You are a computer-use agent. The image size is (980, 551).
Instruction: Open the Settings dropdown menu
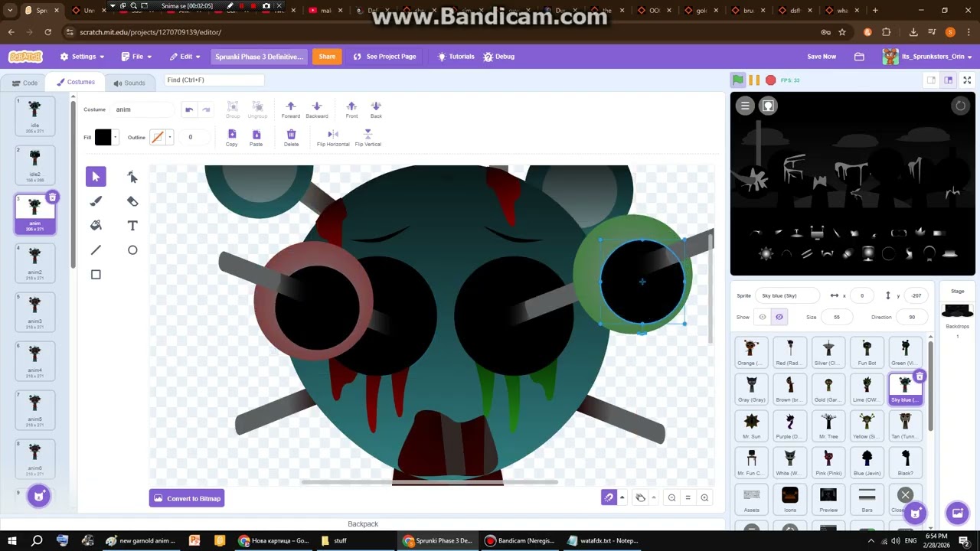tap(83, 57)
